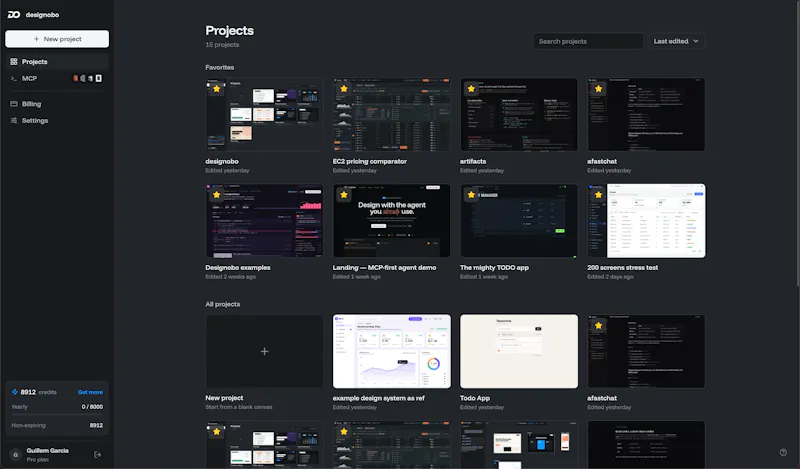Click the 'All projects' section heading
The image size is (800, 469).
click(x=222, y=304)
